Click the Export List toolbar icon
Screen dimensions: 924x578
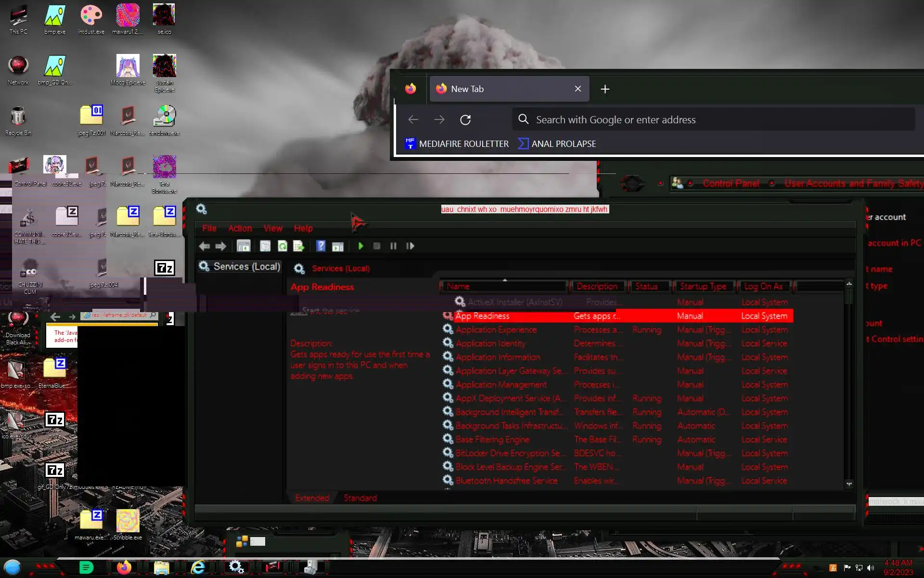(x=299, y=246)
